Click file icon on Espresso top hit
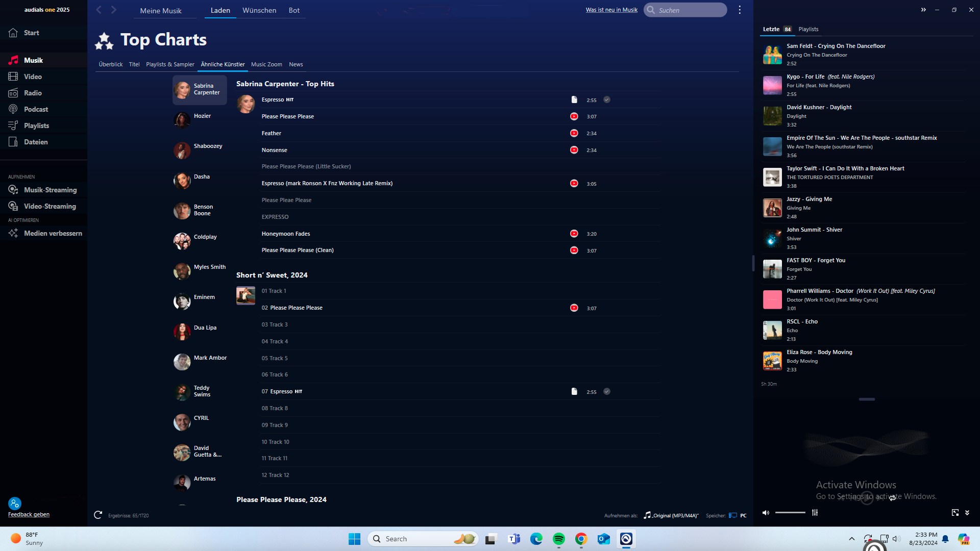This screenshot has width=980, height=551. pyautogui.click(x=574, y=99)
